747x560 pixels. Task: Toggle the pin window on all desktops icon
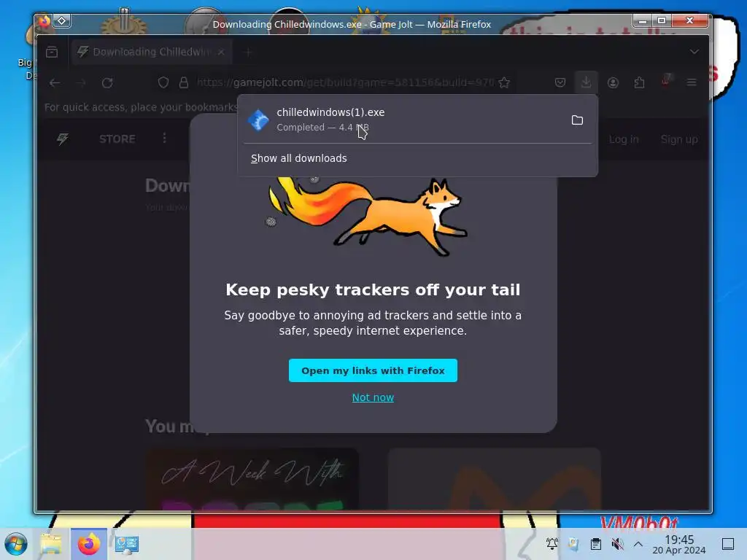click(x=62, y=20)
